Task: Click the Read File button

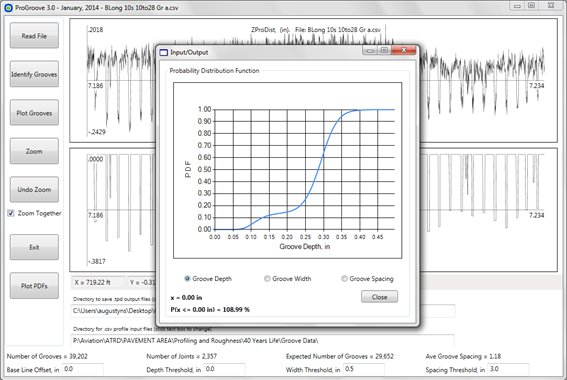Action: click(34, 35)
